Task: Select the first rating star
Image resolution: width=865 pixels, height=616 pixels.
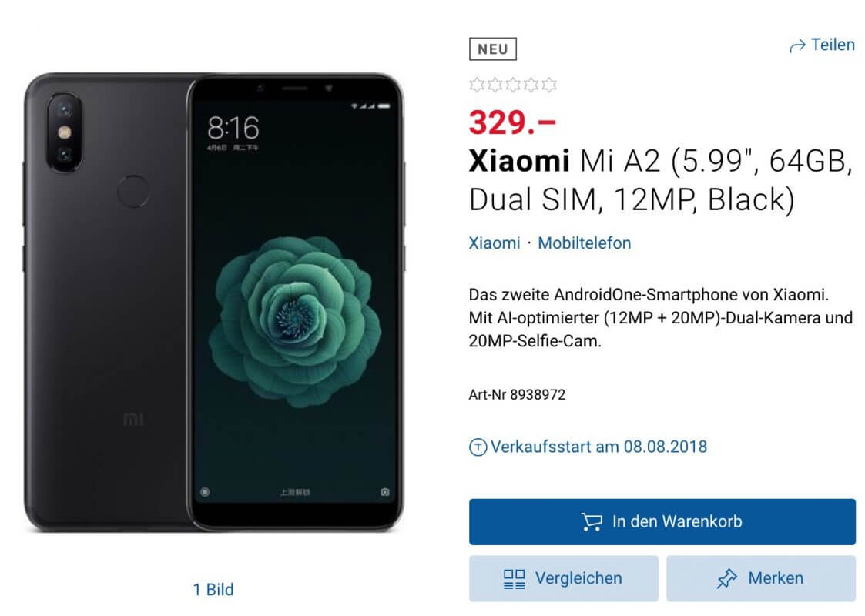Action: (477, 85)
